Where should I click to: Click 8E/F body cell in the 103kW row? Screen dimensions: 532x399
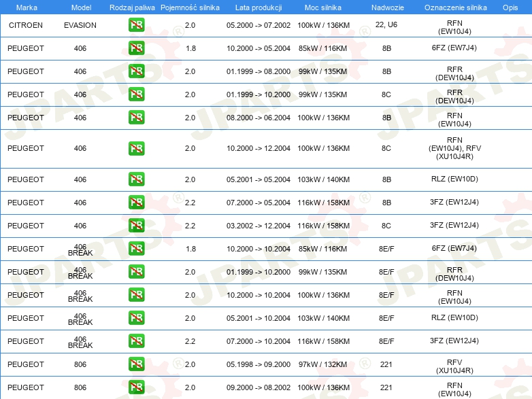tap(386, 318)
